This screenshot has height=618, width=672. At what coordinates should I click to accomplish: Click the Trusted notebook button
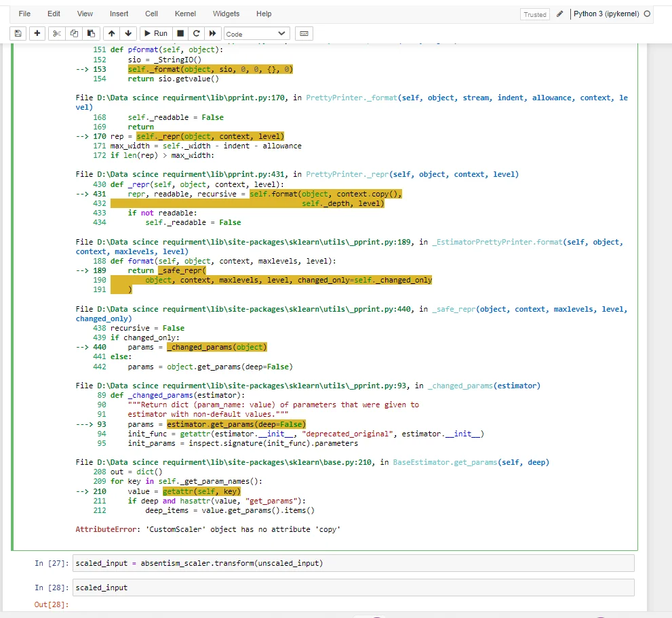coord(535,14)
